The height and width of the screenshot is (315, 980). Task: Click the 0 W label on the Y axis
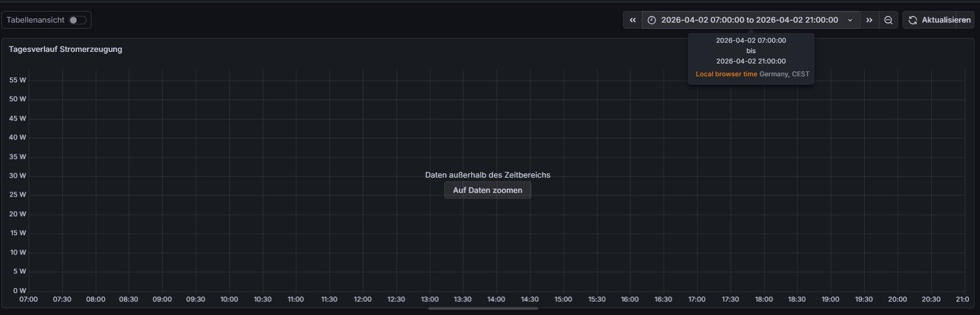pyautogui.click(x=20, y=291)
